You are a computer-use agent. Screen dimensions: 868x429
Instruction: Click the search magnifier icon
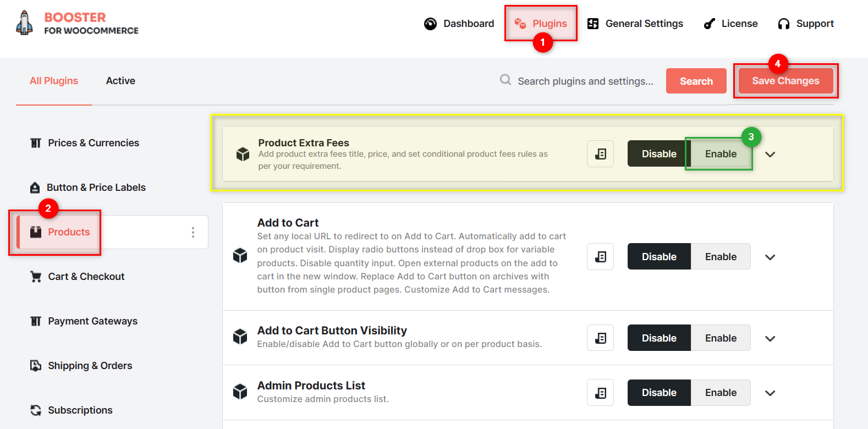coord(505,80)
